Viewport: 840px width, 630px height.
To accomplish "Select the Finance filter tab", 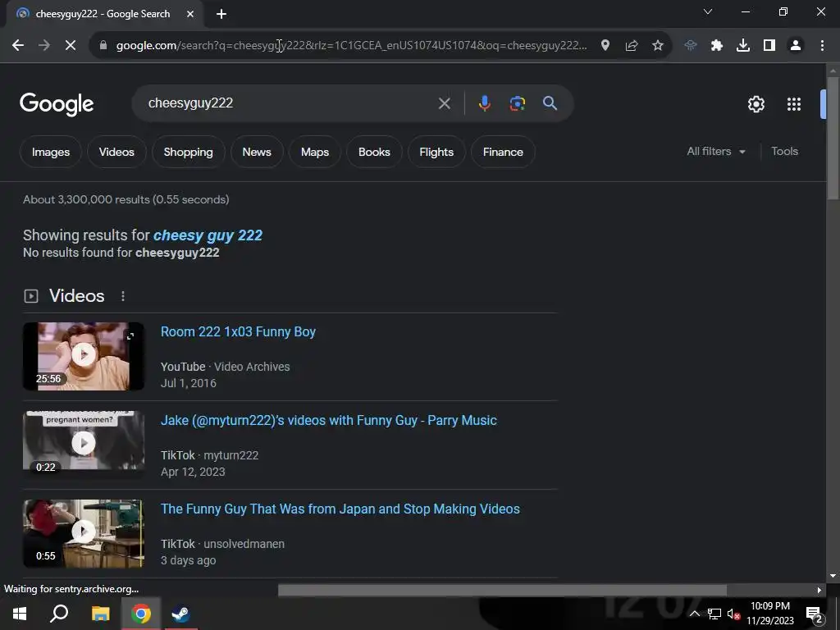I will coord(503,152).
